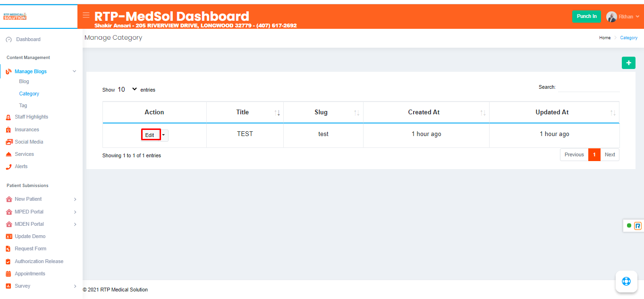Click the Alerts phone icon
This screenshot has height=299, width=644.
click(8, 167)
